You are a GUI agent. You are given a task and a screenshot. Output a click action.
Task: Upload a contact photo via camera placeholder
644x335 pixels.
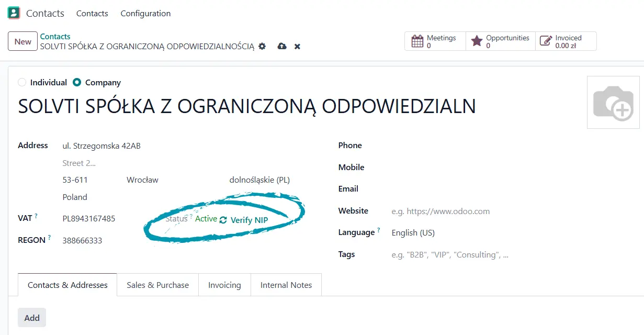(613, 102)
